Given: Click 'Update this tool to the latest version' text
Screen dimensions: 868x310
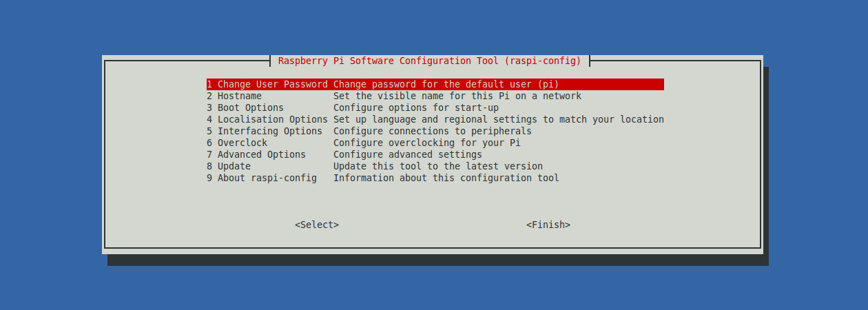Looking at the screenshot, I should pyautogui.click(x=437, y=166).
